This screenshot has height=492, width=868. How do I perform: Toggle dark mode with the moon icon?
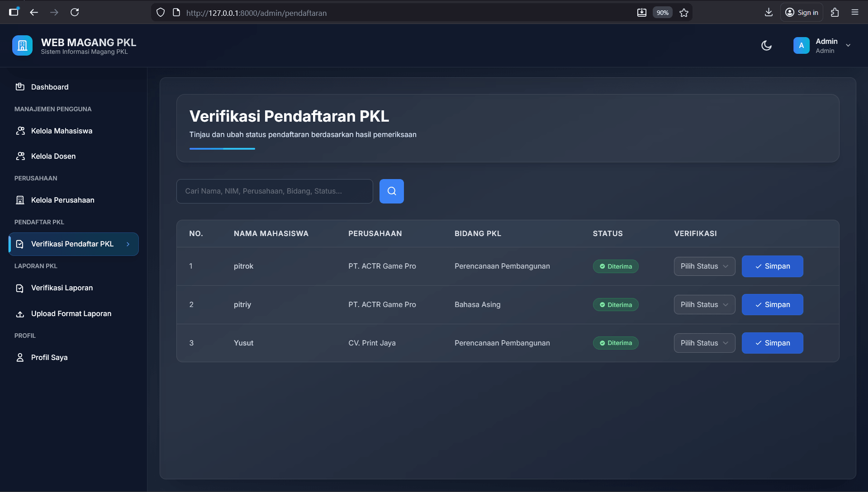coord(766,45)
